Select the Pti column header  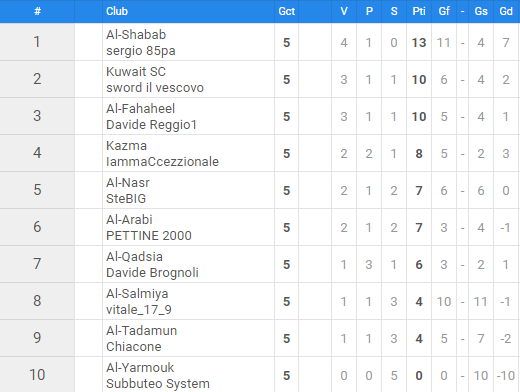click(x=419, y=11)
